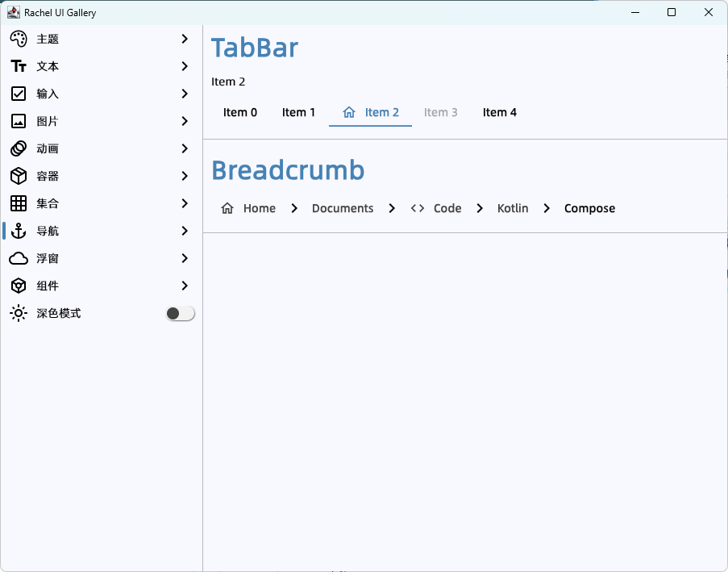This screenshot has height=572, width=728.
Task: Click the chevron separator after Code
Action: tap(480, 208)
